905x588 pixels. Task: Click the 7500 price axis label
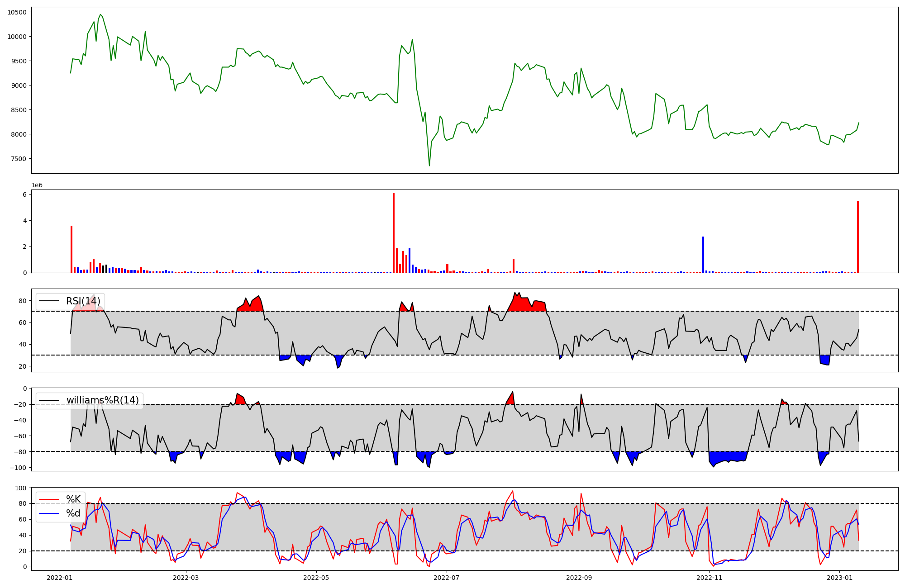pyautogui.click(x=19, y=159)
